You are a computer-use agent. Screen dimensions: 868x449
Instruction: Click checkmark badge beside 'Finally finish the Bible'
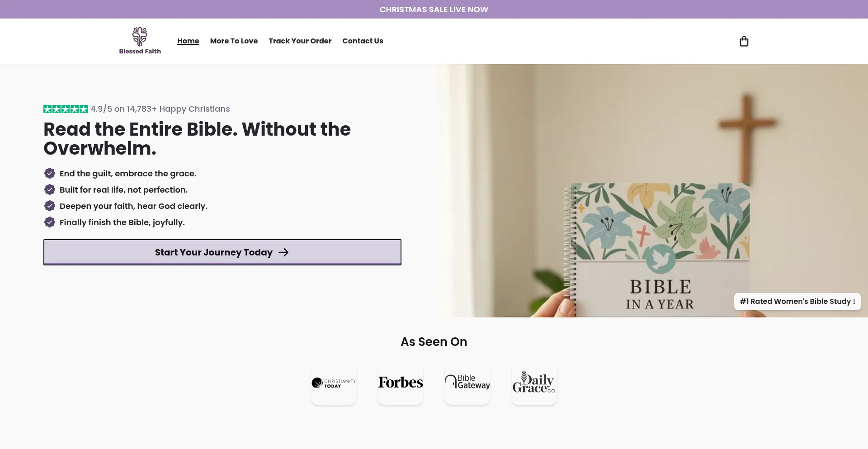(50, 222)
